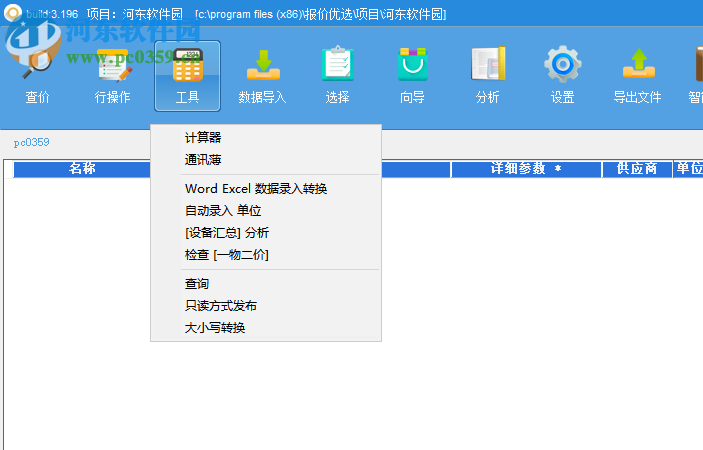This screenshot has width=703, height=450.
Task: Choose Word Excel 数据录入转换
Action: click(x=266, y=189)
